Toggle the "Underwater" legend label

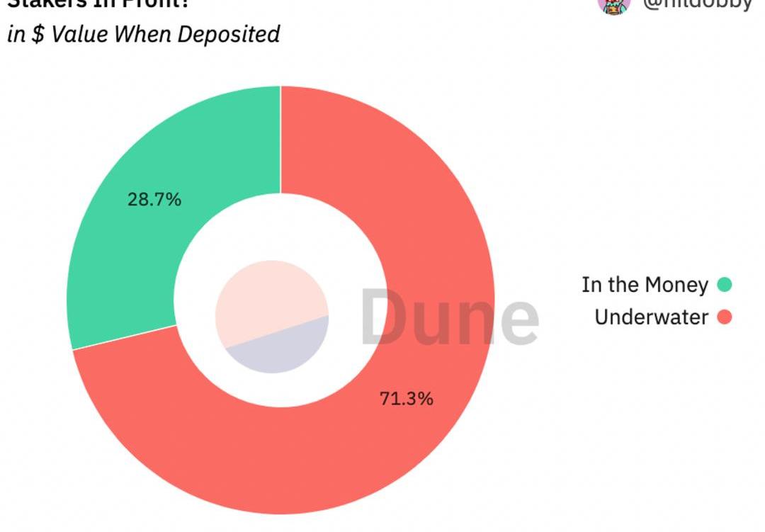pyautogui.click(x=651, y=317)
